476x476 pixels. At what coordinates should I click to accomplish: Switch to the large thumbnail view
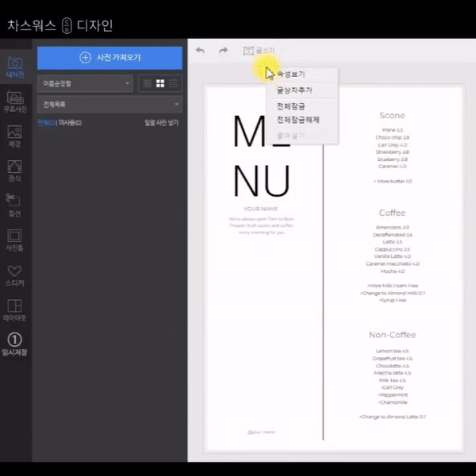[x=148, y=83]
